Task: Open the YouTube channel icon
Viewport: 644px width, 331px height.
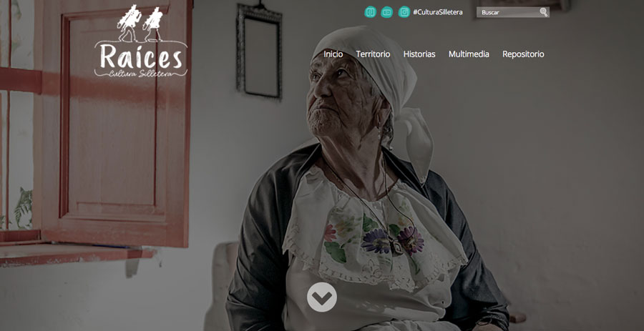Action: (387, 12)
